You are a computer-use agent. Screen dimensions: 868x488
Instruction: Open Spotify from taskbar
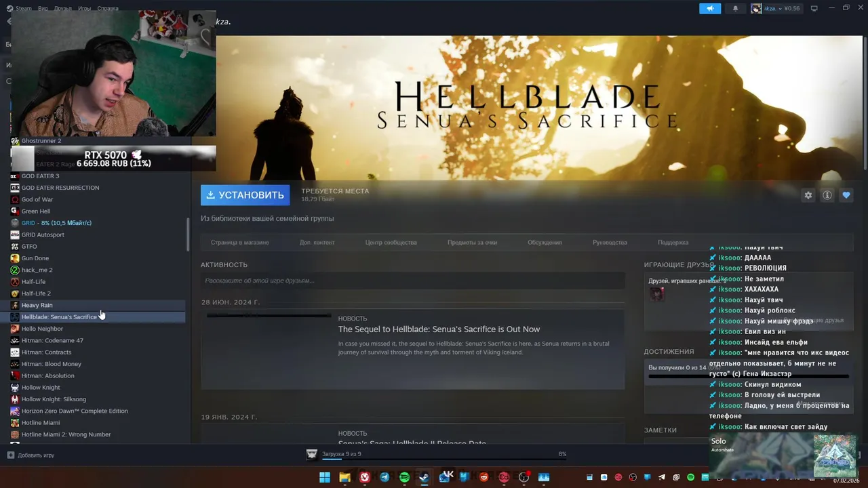[404, 477]
